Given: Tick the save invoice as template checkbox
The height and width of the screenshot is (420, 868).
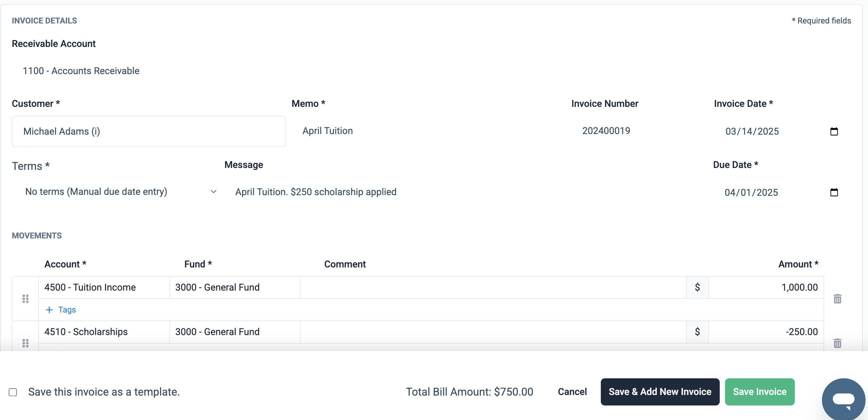Looking at the screenshot, I should (13, 392).
